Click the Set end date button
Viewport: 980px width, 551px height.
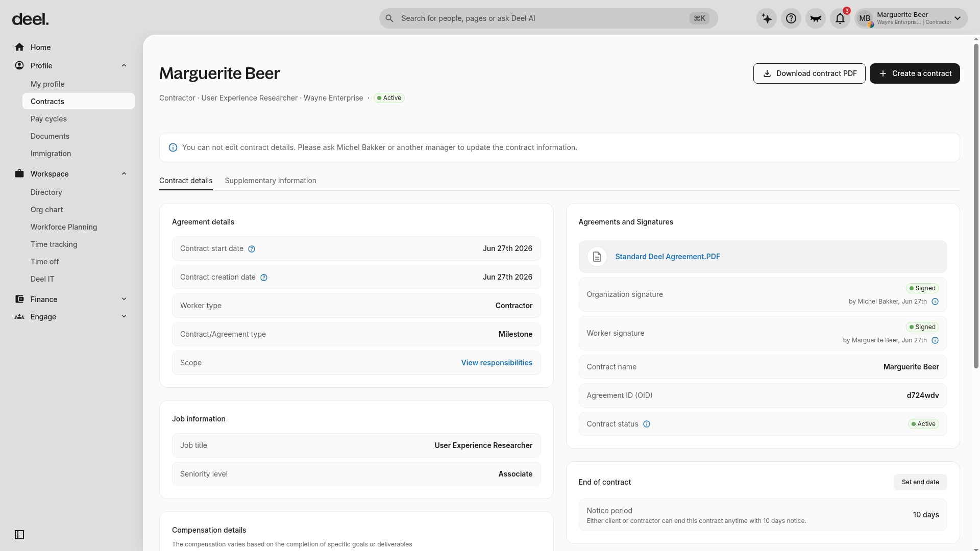(920, 482)
